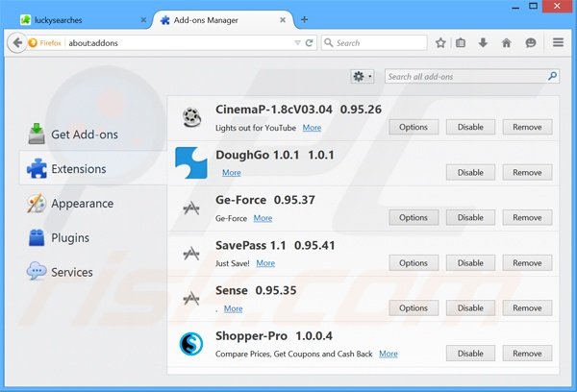Show More details for Ge-Force
The image size is (577, 392).
click(x=263, y=218)
